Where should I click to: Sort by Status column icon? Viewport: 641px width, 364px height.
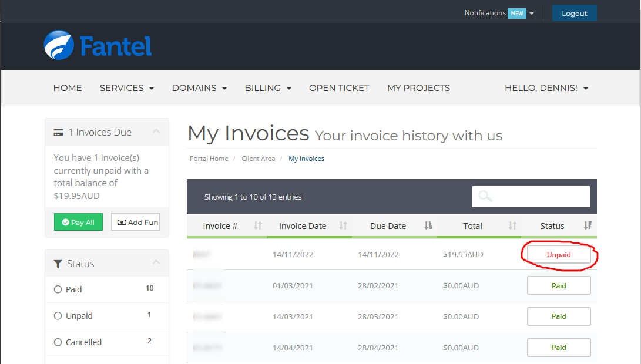588,225
